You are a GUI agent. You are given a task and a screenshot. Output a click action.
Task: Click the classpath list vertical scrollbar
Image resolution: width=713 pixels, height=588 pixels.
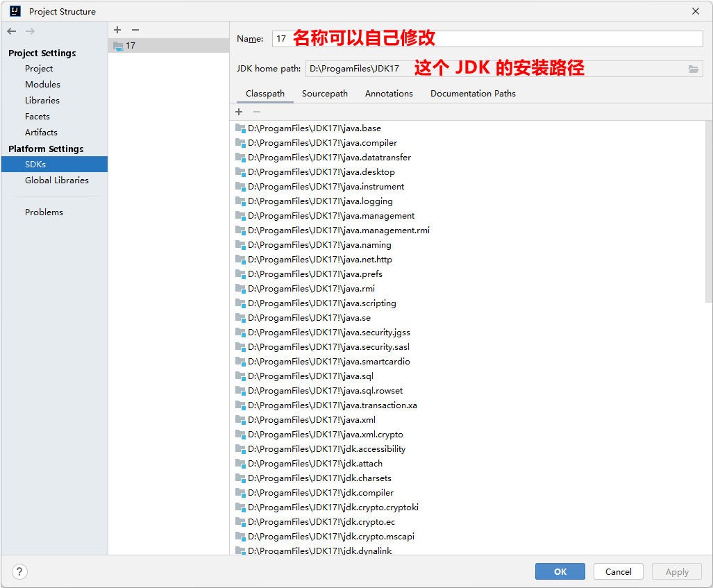tap(708, 212)
